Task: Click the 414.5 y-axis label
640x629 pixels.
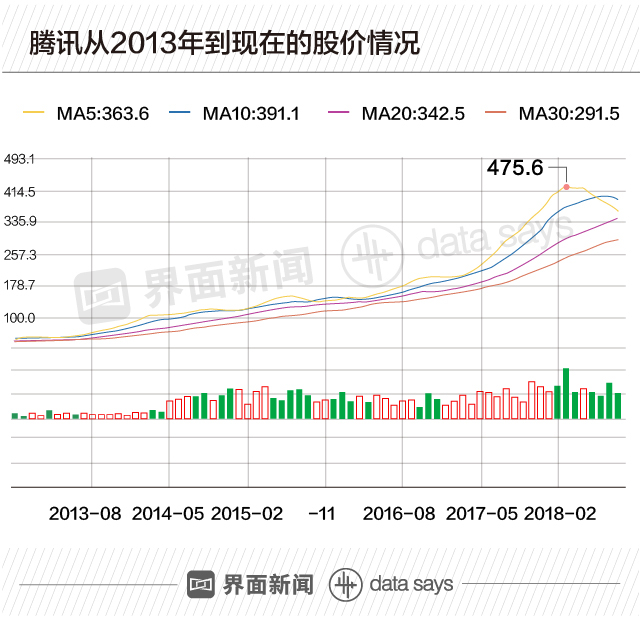Action: (x=20, y=192)
